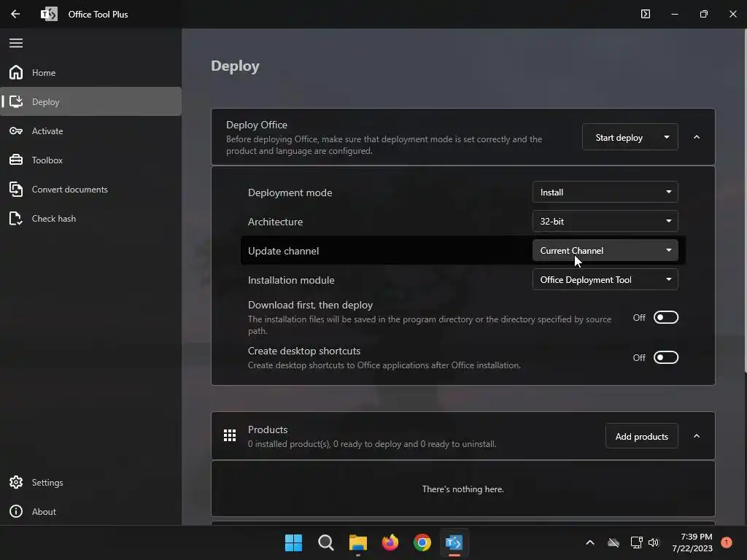Open the notification badge
Viewport: 747px width, 560px height.
pos(726,542)
